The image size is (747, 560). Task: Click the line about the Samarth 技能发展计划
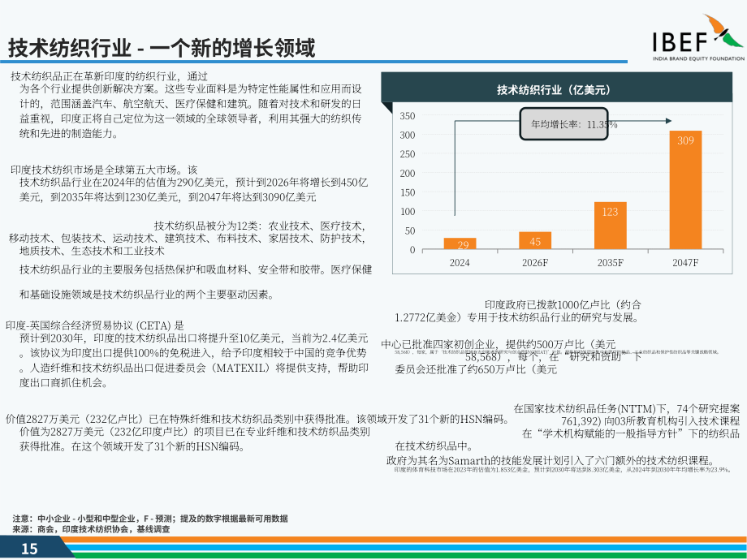(x=551, y=460)
